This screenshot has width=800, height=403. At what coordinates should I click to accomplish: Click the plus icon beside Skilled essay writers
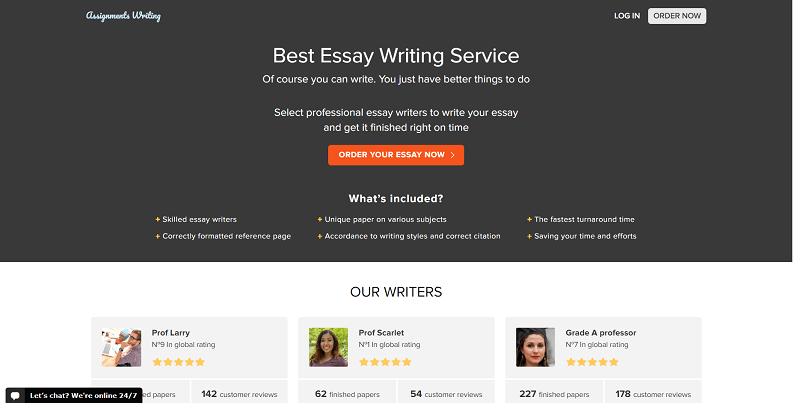157,219
